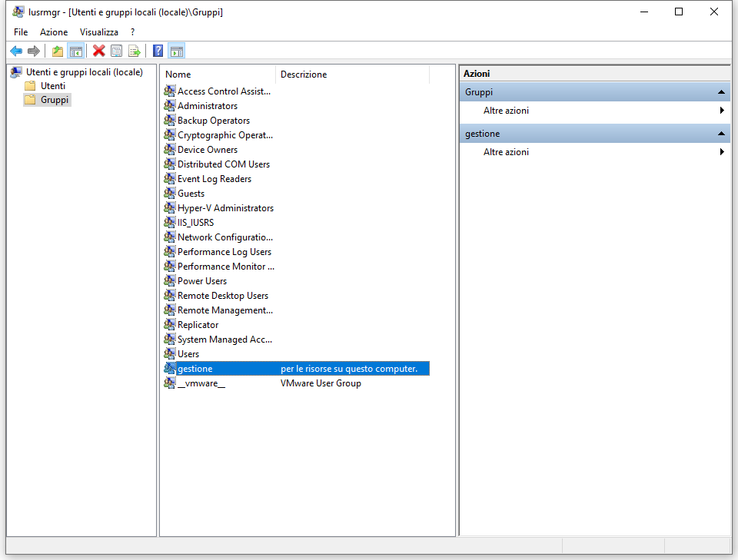
Task: Toggle the Action pane show/hide icon
Action: point(177,51)
